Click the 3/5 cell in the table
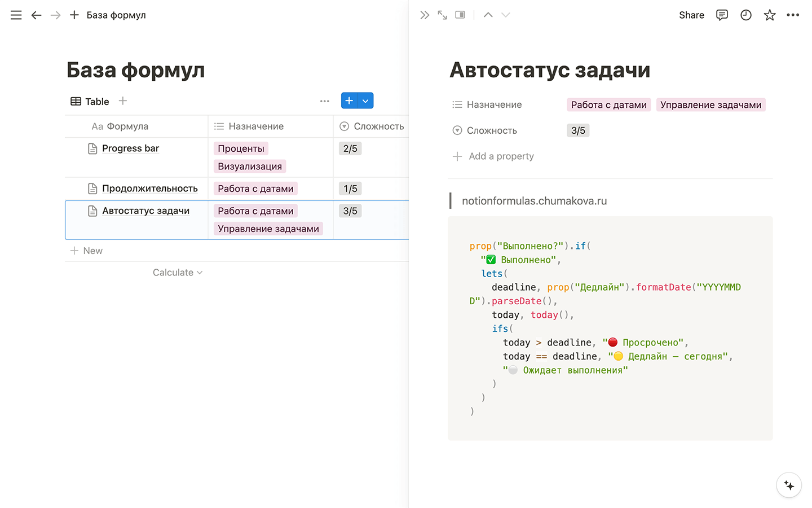The height and width of the screenshot is (508, 812). [350, 211]
